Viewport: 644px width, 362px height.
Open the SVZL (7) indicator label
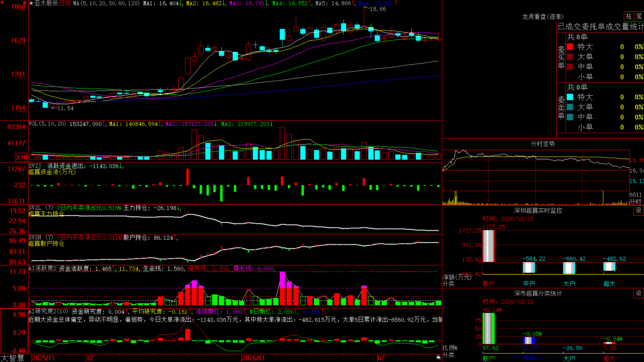(x=41, y=208)
